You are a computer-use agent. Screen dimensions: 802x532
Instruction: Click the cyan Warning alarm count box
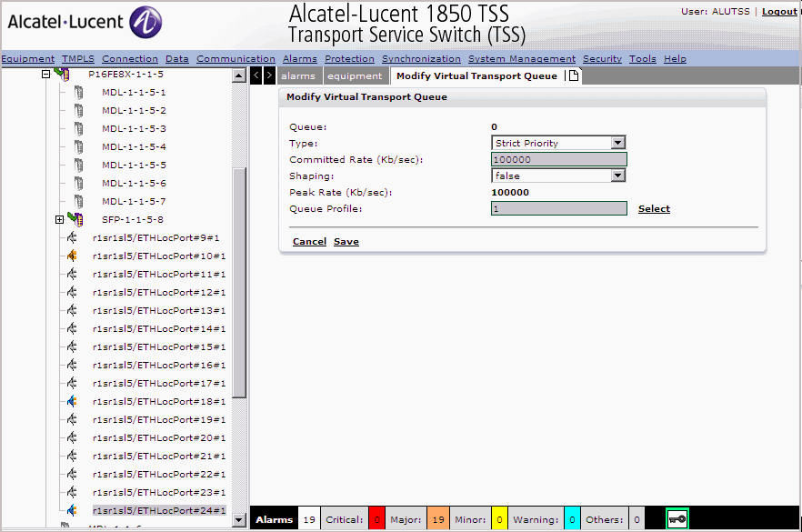(572, 520)
